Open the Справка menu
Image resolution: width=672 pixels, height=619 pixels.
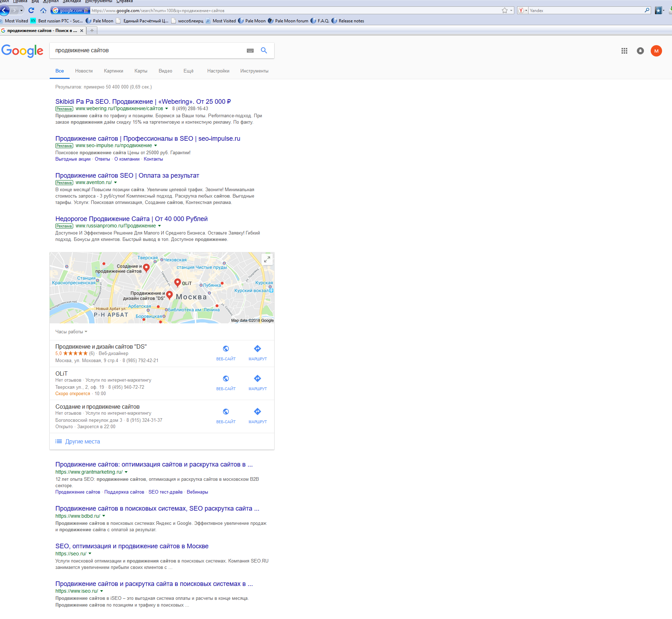(124, 1)
